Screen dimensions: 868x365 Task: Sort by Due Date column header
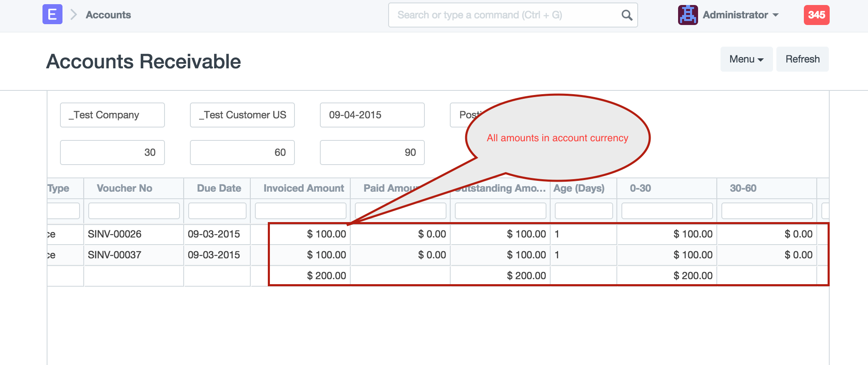point(219,188)
